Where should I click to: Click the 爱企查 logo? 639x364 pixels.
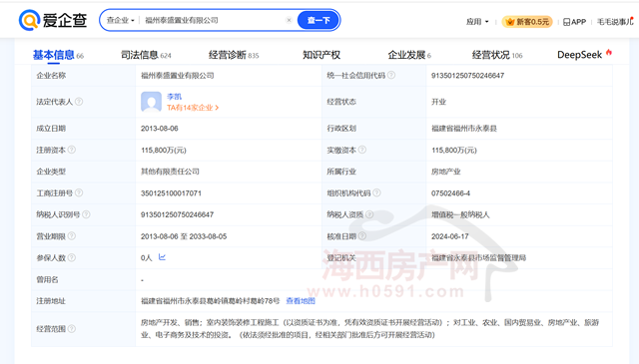pos(53,20)
